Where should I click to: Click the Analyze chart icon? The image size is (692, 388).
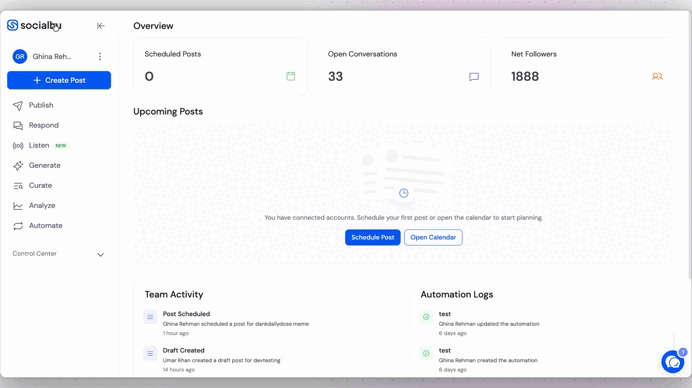coord(18,206)
